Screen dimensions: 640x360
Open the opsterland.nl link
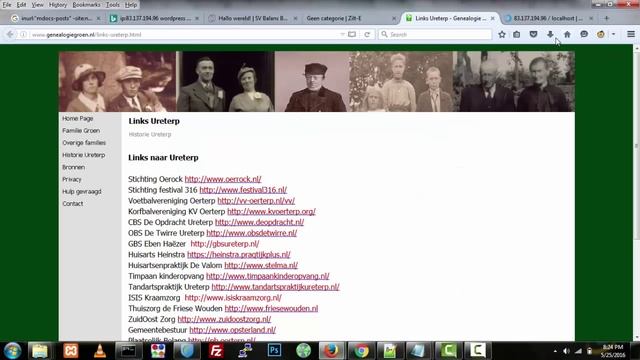tap(233, 330)
